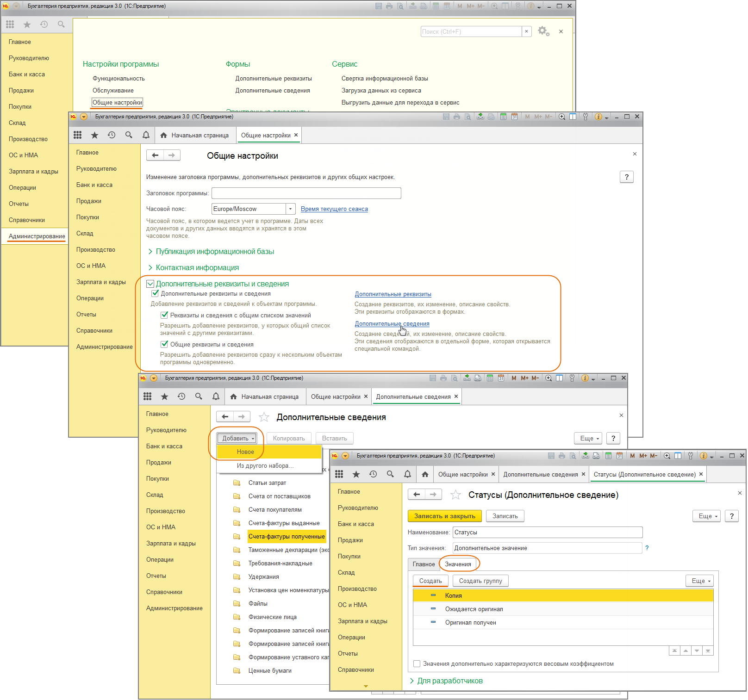Image resolution: width=748 pixels, height=700 pixels.
Task: Click Создать группу button
Action: point(480,581)
